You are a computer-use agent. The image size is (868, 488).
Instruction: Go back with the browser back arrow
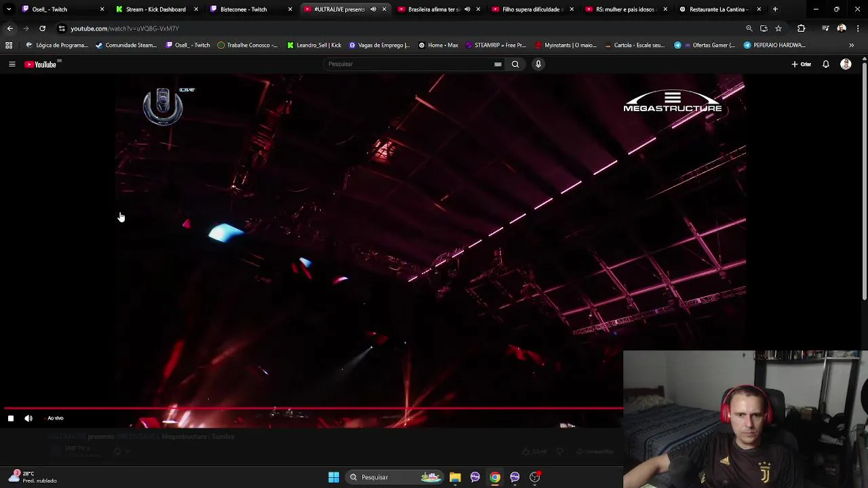(9, 28)
